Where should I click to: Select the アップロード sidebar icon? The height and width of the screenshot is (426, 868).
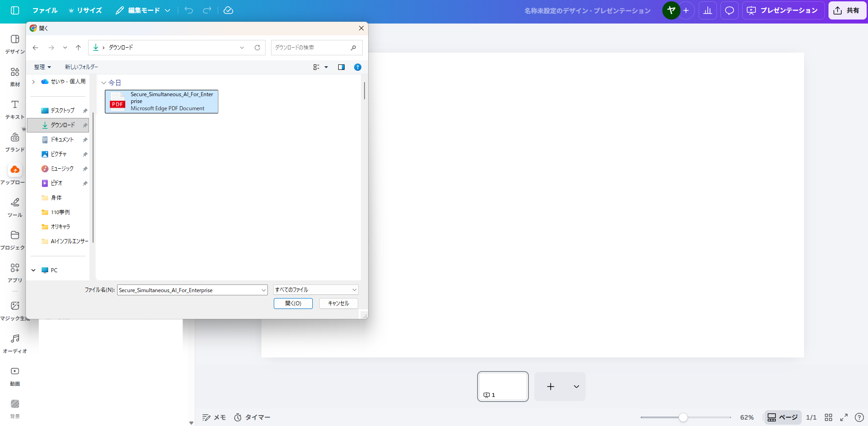pos(15,170)
